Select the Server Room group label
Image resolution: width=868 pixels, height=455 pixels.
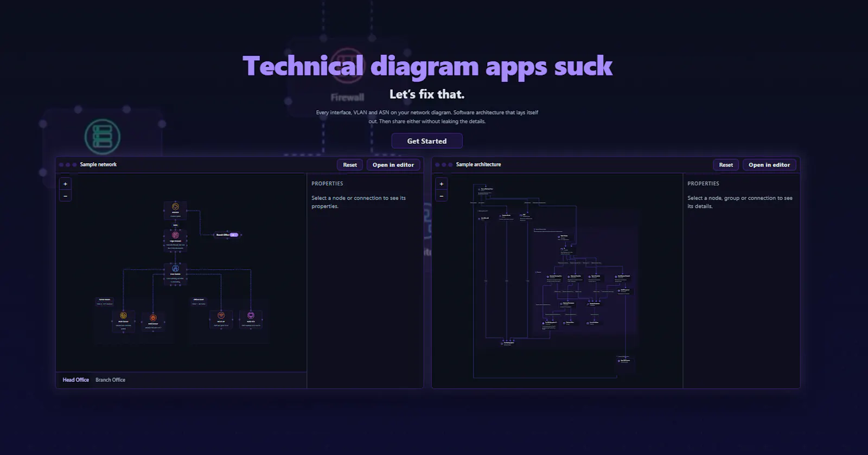[105, 302]
